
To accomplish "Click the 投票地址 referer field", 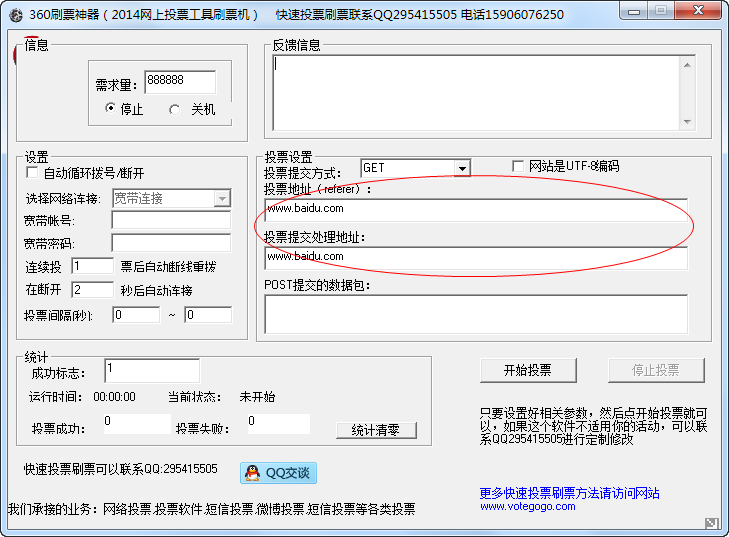I will tap(476, 210).
